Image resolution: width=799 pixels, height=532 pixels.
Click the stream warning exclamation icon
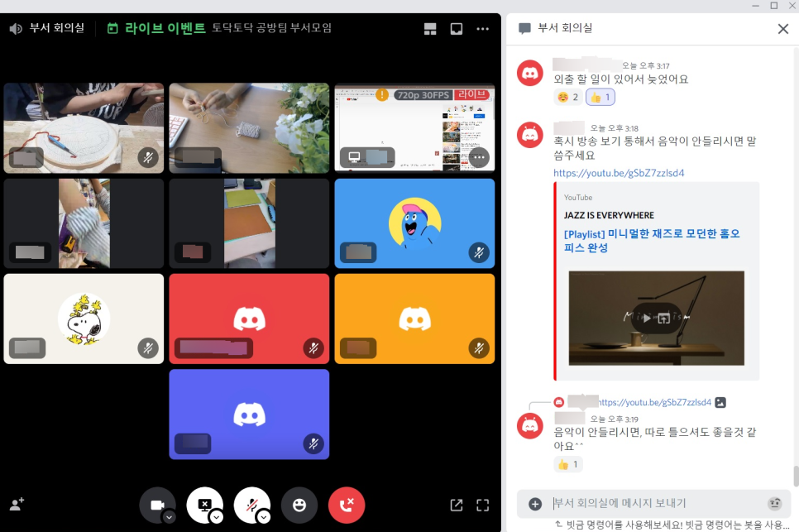click(381, 95)
